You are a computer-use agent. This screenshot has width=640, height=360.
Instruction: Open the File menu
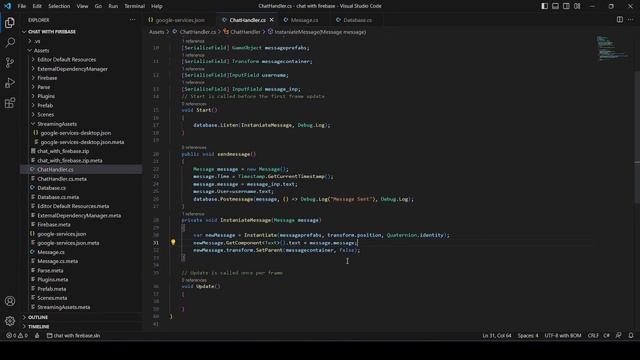click(22, 6)
